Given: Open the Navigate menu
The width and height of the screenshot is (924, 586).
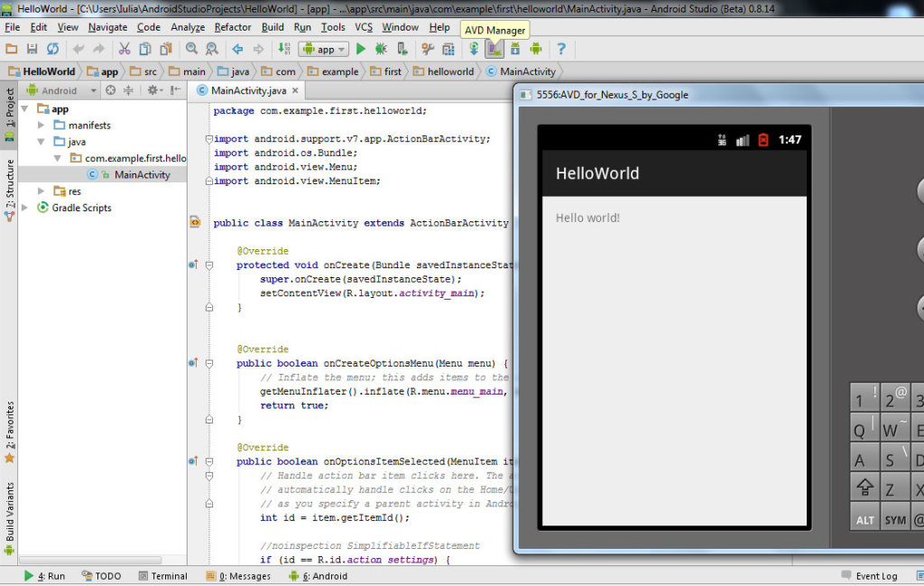Looking at the screenshot, I should click(x=108, y=27).
